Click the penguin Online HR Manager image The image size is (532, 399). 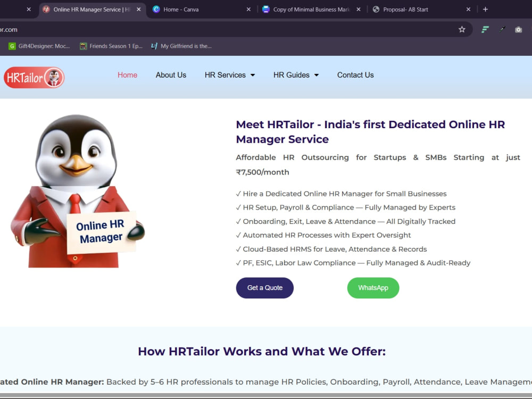point(77,191)
